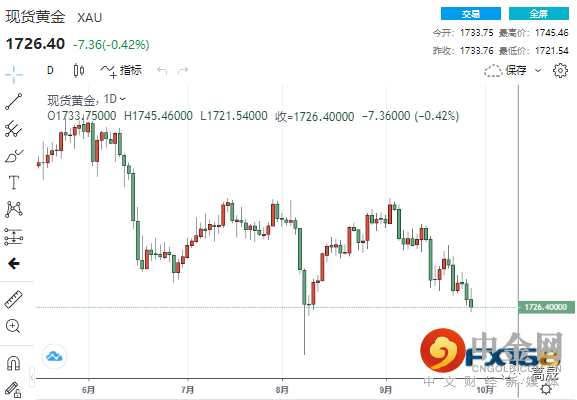Expand the save layout dropdown arrow
The height and width of the screenshot is (400, 577).
point(538,70)
